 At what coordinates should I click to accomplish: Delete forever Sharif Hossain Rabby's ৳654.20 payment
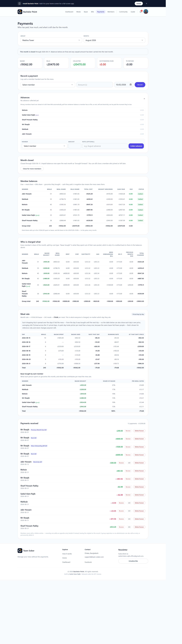[139, 527]
